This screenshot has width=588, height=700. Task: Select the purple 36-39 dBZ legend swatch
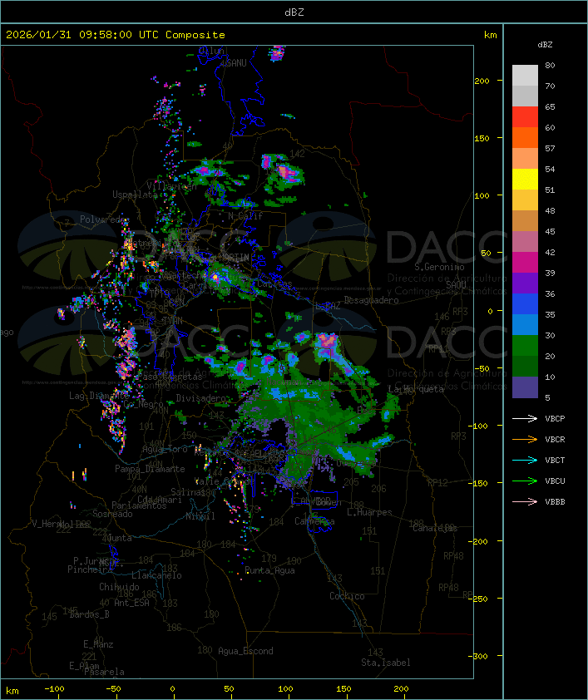[x=525, y=283]
